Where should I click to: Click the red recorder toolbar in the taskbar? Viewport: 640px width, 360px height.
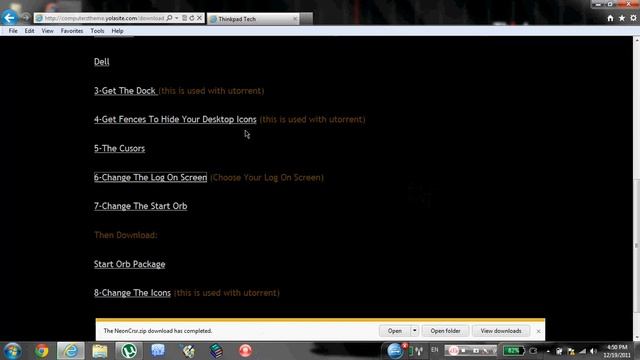pyautogui.click(x=471, y=351)
